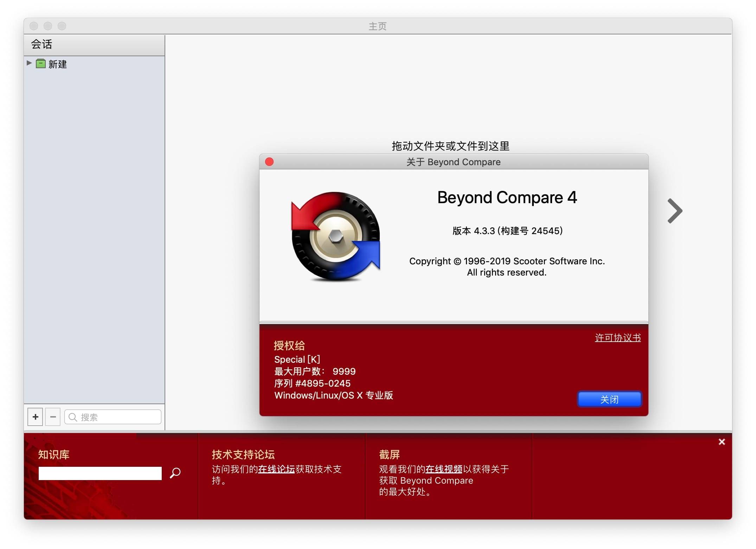
Task: Open the 在线视频 online video link
Action: coord(444,469)
